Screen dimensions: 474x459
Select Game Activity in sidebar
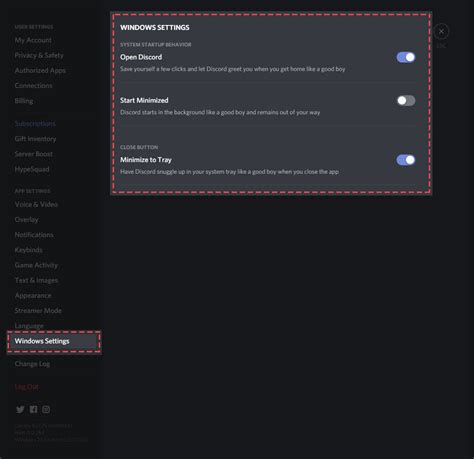point(36,265)
